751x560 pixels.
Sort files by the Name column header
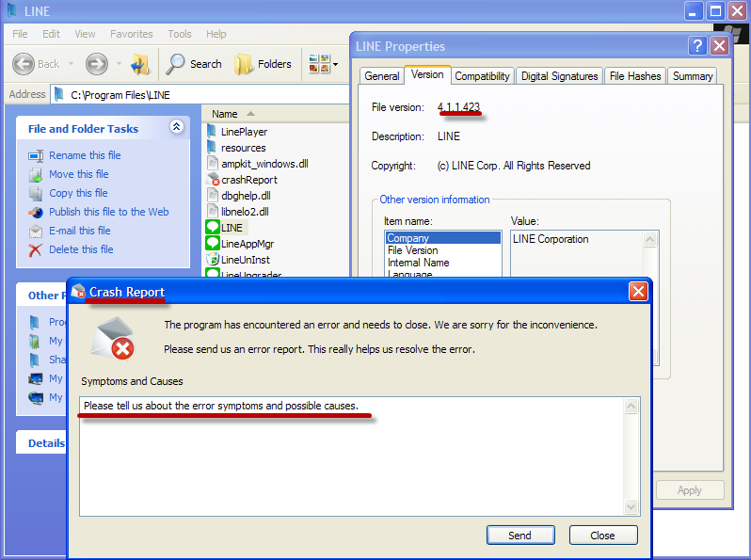coord(225,114)
